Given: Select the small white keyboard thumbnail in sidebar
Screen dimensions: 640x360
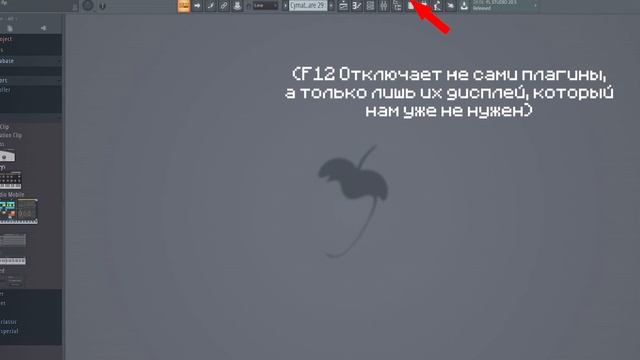Looking at the screenshot, I should coord(13,261).
